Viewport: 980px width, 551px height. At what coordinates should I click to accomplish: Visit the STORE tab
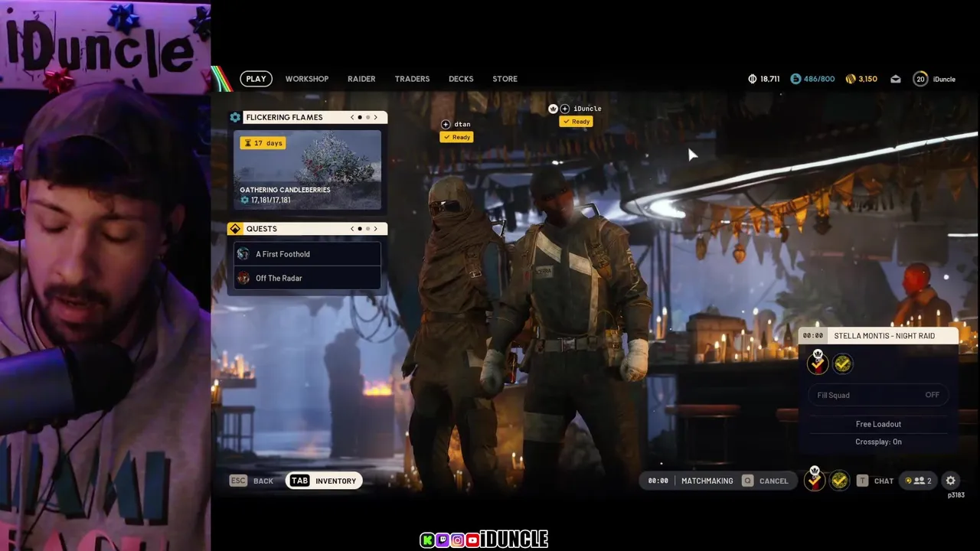tap(505, 79)
